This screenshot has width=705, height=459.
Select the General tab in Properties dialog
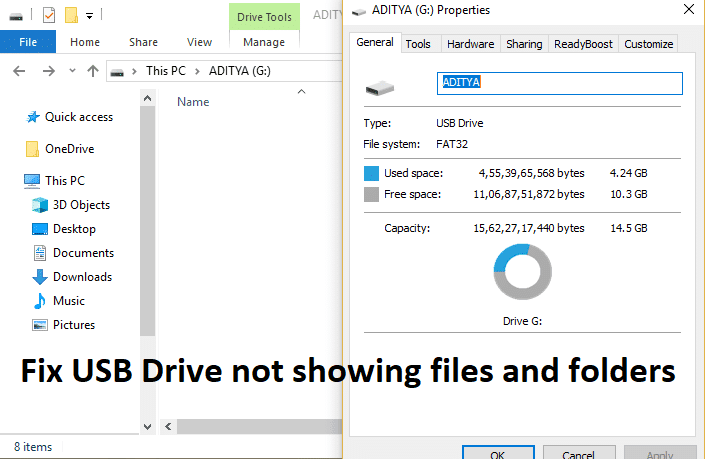[375, 42]
